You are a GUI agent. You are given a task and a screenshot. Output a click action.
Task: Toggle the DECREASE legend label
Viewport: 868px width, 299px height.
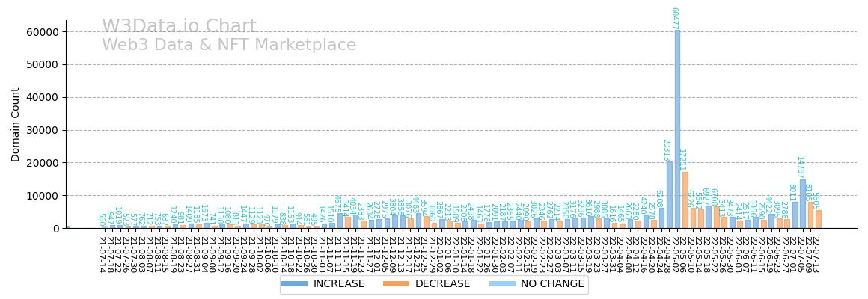click(441, 284)
